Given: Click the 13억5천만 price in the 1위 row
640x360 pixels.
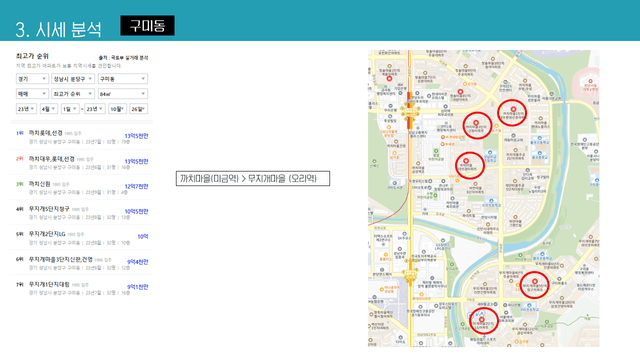Looking at the screenshot, I should [x=136, y=136].
